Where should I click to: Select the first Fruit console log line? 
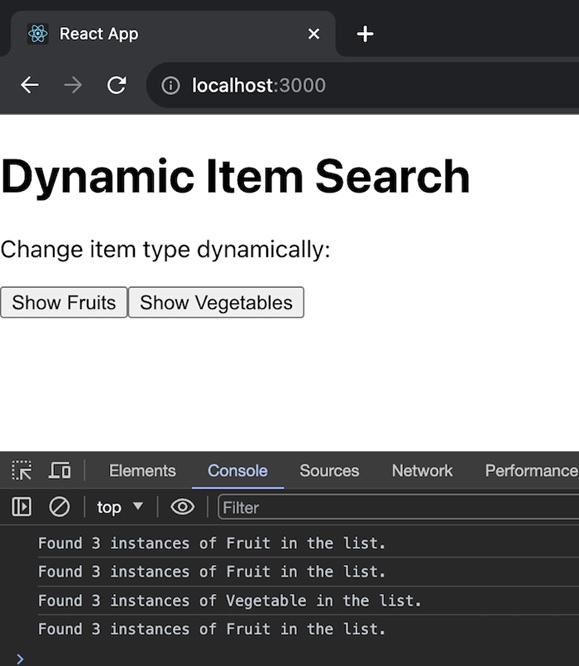[x=212, y=543]
